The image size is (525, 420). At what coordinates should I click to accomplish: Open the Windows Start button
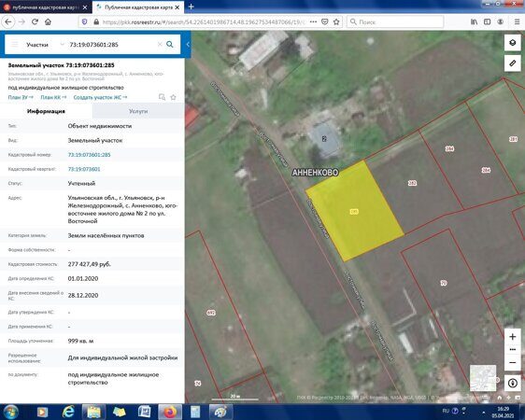(11, 412)
